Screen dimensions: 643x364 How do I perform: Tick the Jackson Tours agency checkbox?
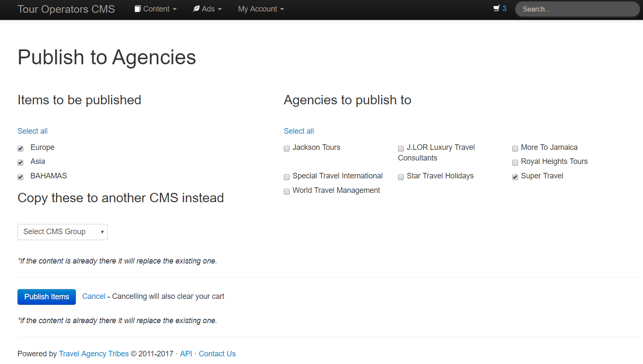[x=287, y=149]
